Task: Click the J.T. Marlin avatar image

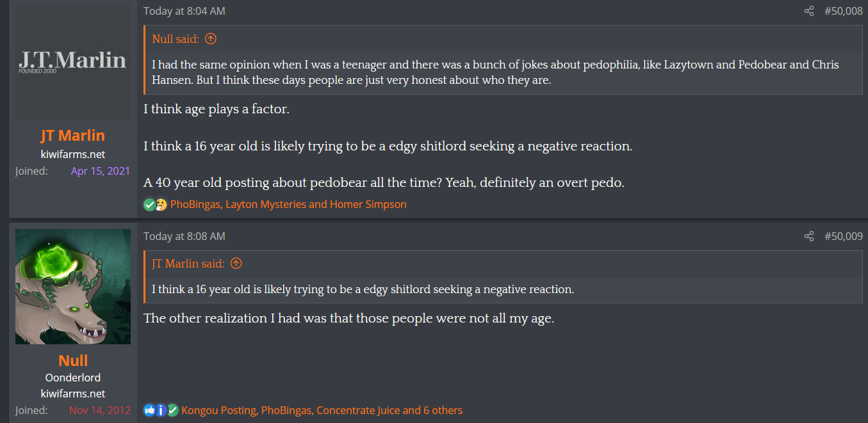Action: tap(73, 62)
